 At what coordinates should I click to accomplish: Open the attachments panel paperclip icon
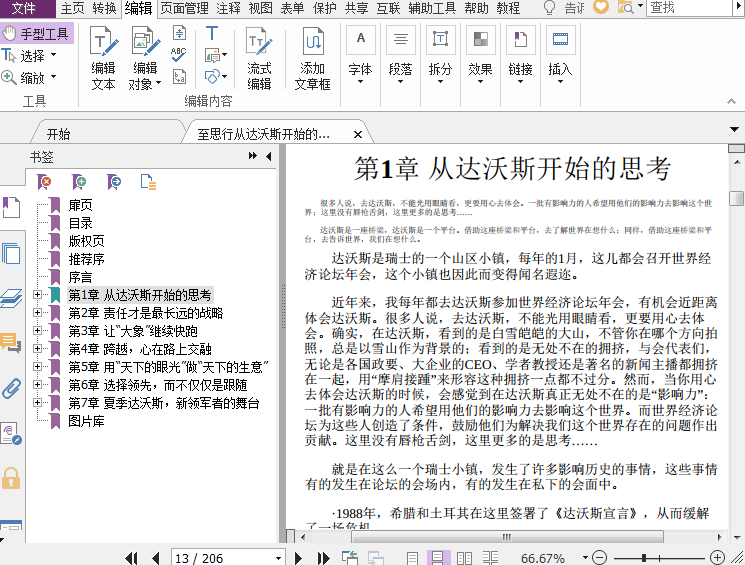(x=11, y=387)
